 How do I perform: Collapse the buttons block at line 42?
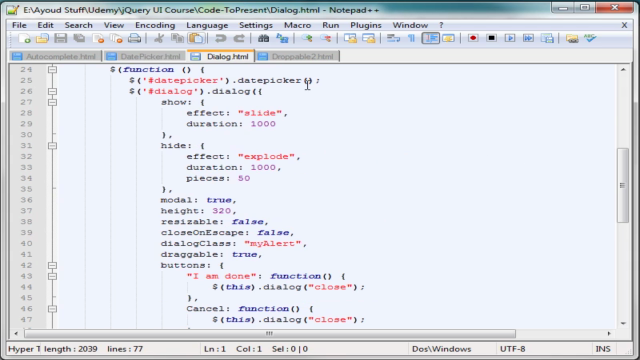[52, 265]
